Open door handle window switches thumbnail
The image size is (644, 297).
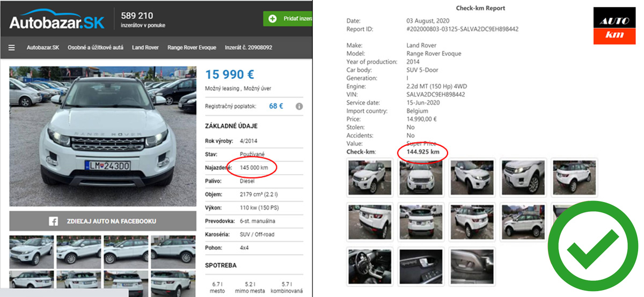420,266
